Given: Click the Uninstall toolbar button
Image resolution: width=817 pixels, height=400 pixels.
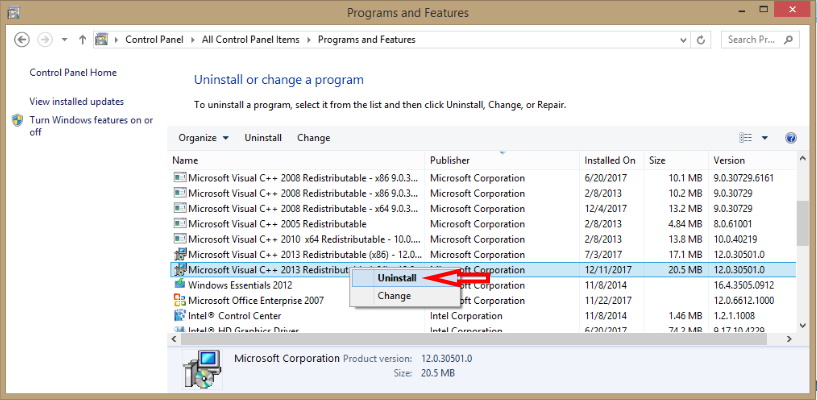Looking at the screenshot, I should pos(263,138).
